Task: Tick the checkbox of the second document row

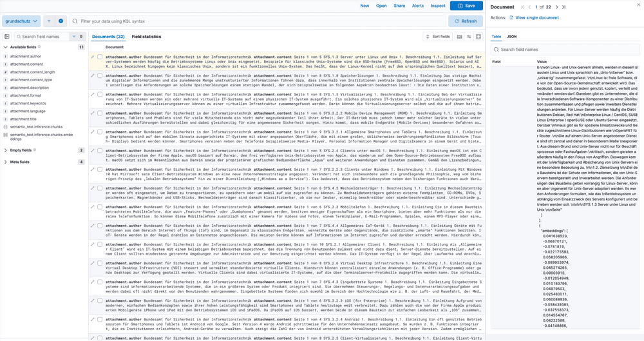Action: coord(100,76)
